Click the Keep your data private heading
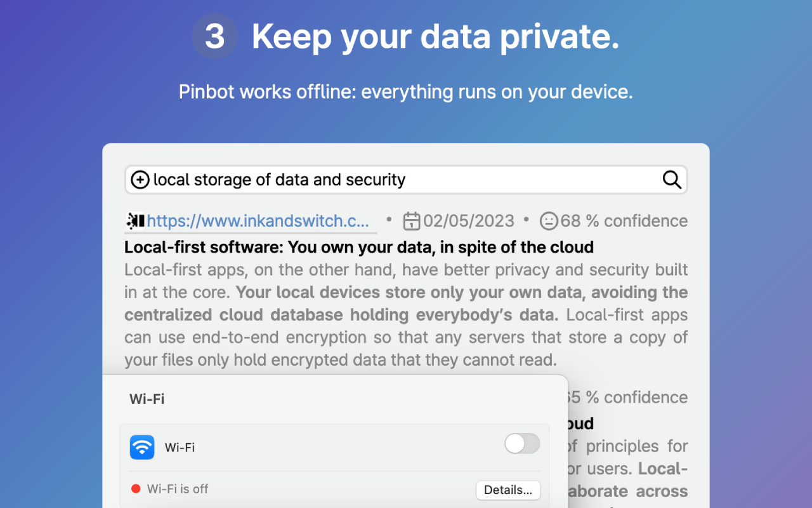The width and height of the screenshot is (812, 508). [436, 37]
